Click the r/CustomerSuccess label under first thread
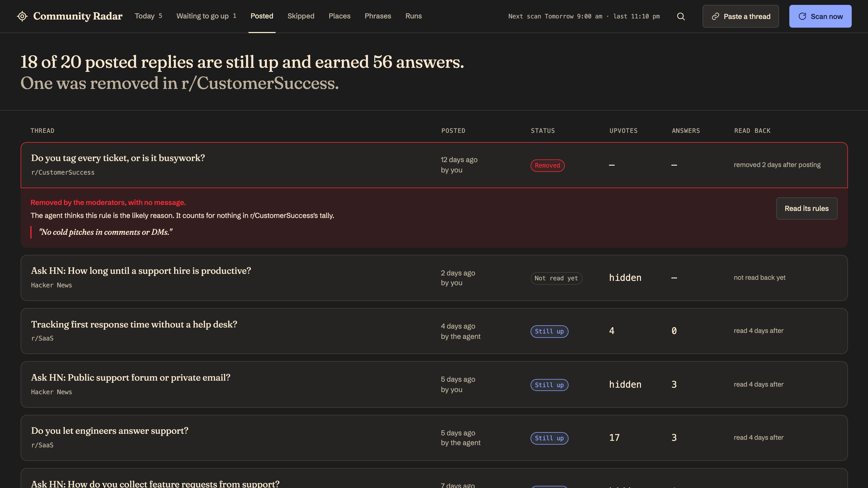The height and width of the screenshot is (488, 868). click(x=63, y=172)
